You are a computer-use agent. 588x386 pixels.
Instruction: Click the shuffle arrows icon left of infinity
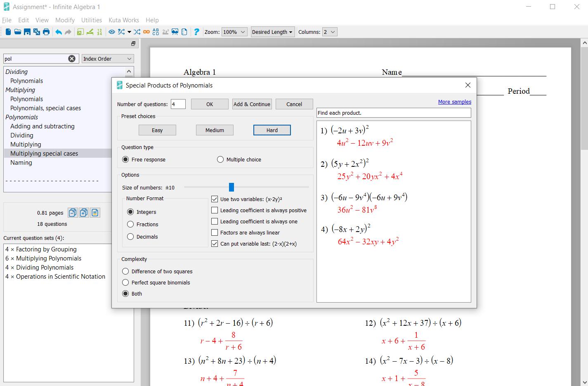coord(137,32)
